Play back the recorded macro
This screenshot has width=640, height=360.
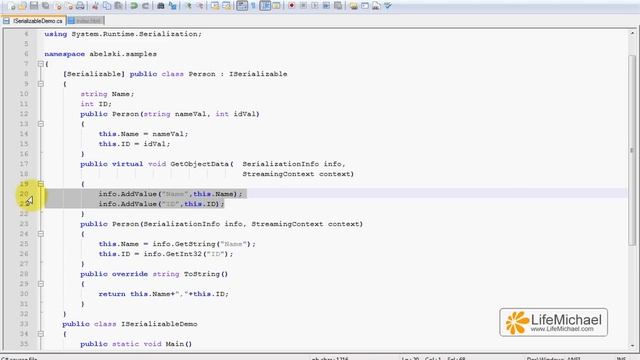[x=315, y=6]
